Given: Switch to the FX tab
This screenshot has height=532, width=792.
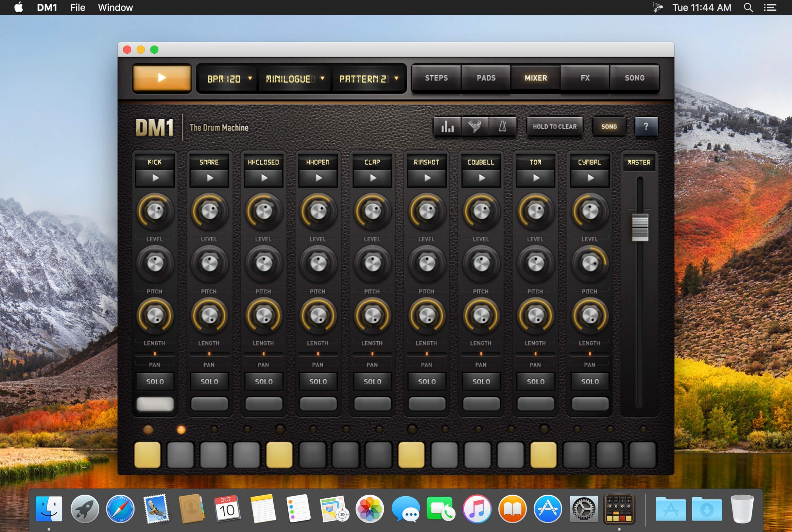Looking at the screenshot, I should click(585, 78).
